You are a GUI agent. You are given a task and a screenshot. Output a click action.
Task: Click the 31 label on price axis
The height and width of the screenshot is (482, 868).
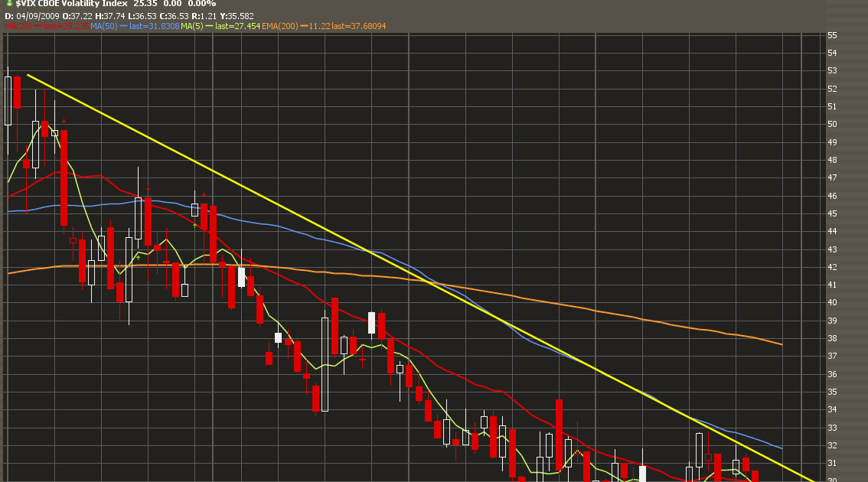(x=832, y=463)
